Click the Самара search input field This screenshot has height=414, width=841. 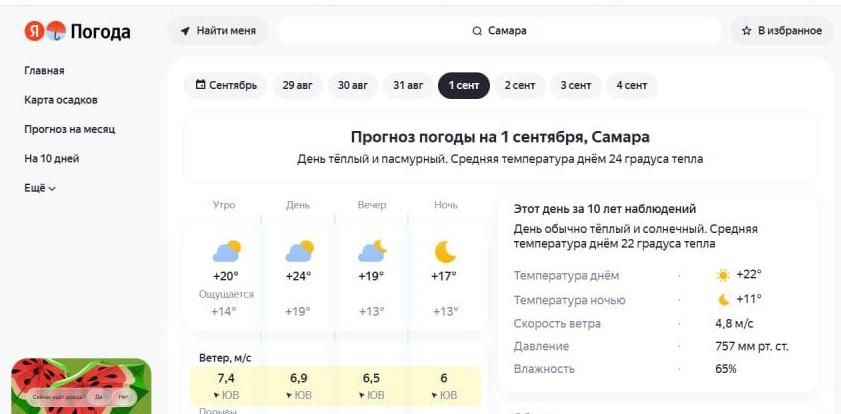point(499,31)
